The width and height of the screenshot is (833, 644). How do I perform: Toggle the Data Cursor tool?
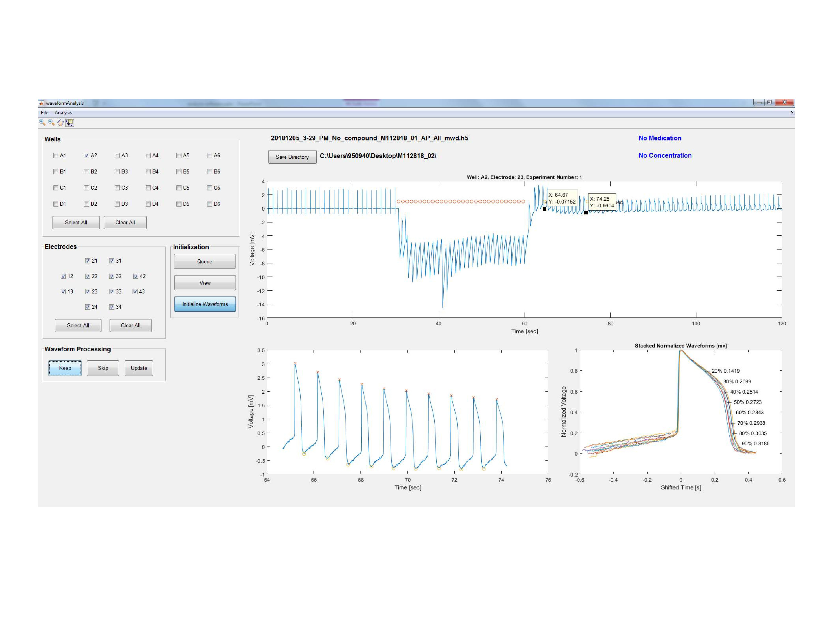coord(70,122)
